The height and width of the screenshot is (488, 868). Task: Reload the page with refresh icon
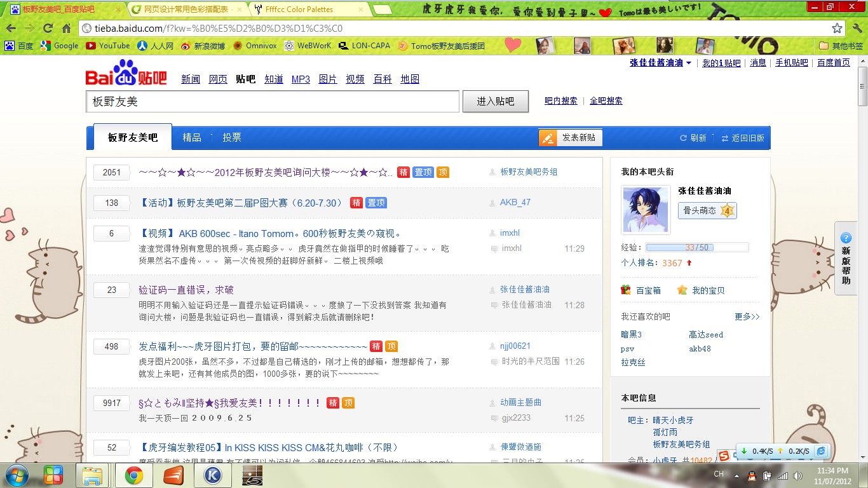(x=48, y=29)
